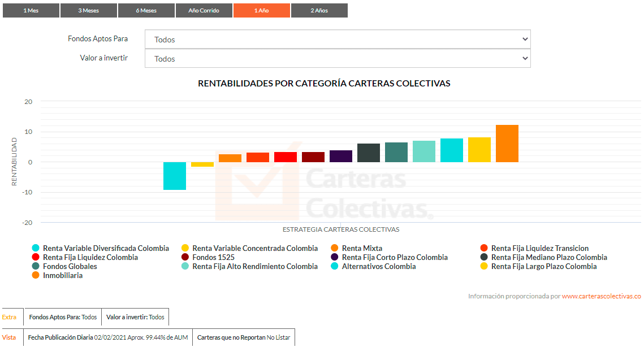Click the negative cyan bar in chart
This screenshot has height=347, width=644.
[175, 176]
